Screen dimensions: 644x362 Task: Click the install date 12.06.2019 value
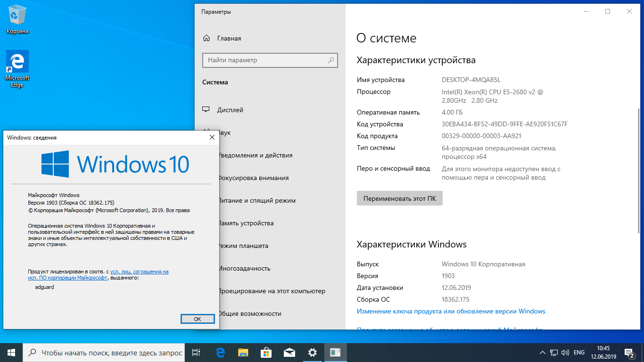[456, 288]
